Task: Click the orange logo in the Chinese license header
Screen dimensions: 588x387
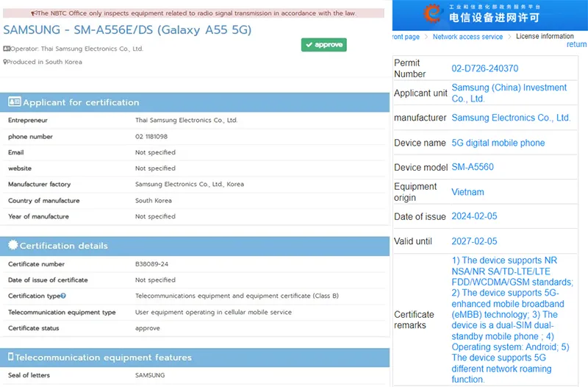Action: click(x=432, y=13)
